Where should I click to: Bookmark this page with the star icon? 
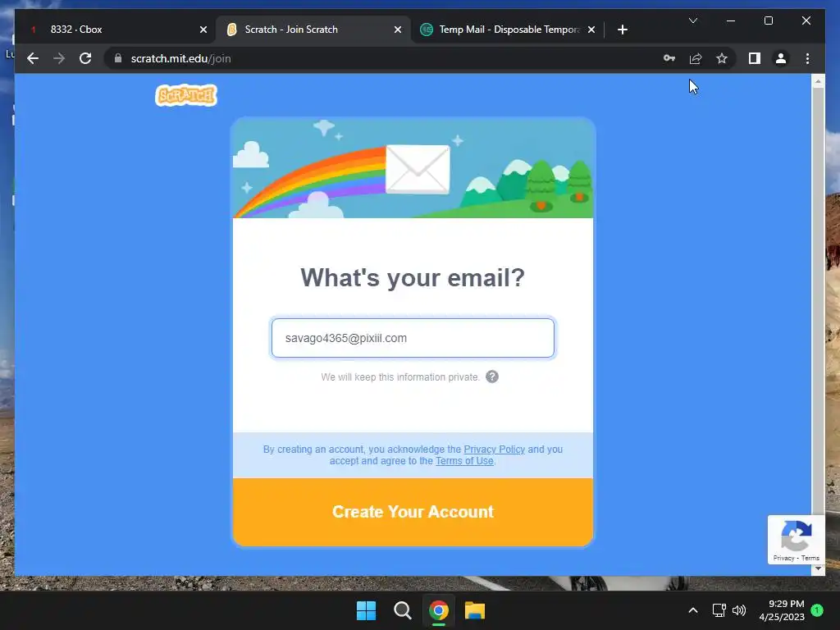[x=722, y=58]
